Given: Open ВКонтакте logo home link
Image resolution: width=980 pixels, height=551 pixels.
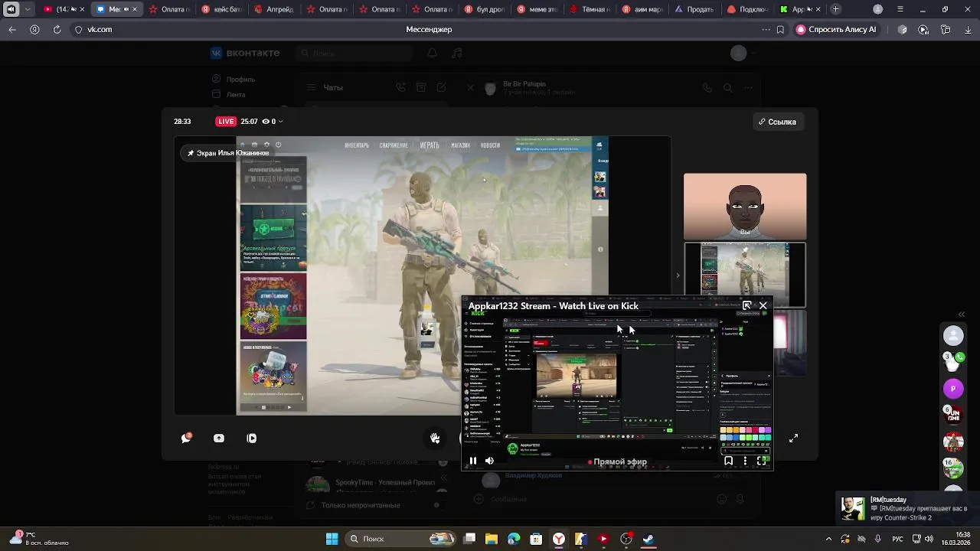Looking at the screenshot, I should point(245,53).
